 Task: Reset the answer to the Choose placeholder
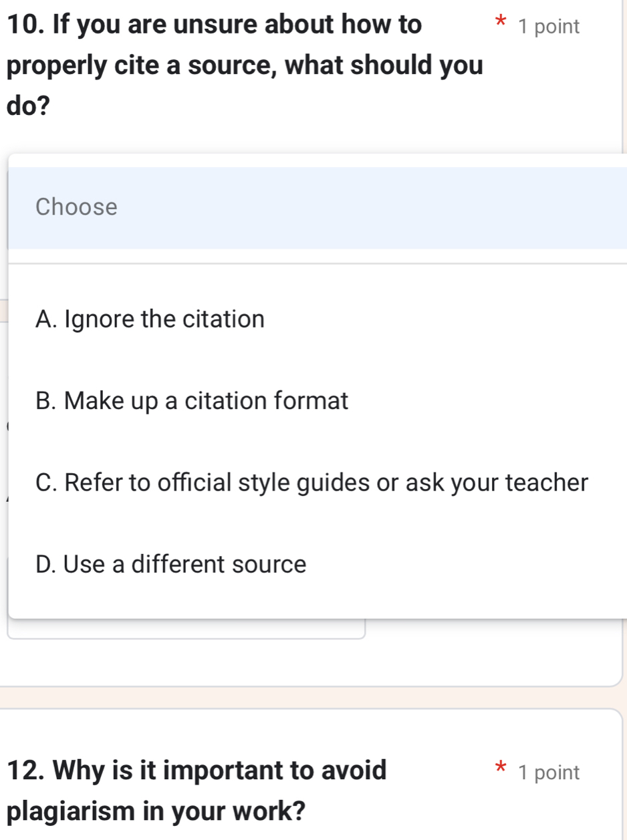point(77,207)
